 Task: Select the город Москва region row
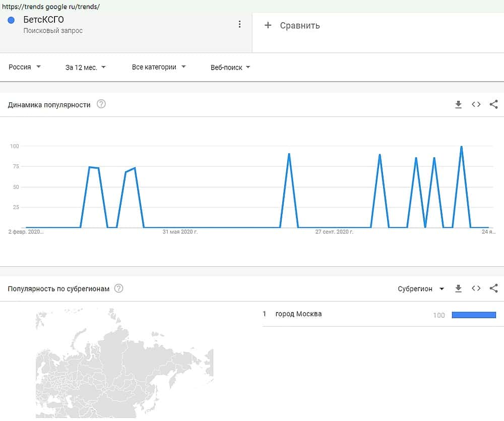298,314
